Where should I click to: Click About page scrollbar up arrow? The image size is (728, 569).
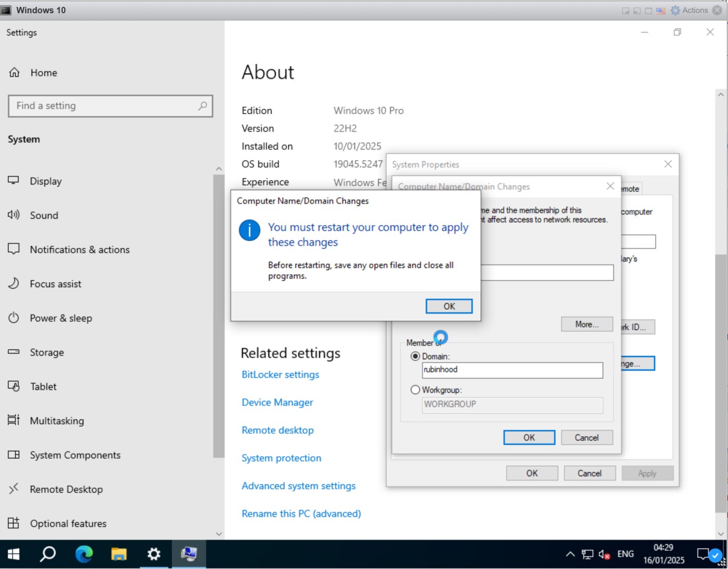coord(721,94)
